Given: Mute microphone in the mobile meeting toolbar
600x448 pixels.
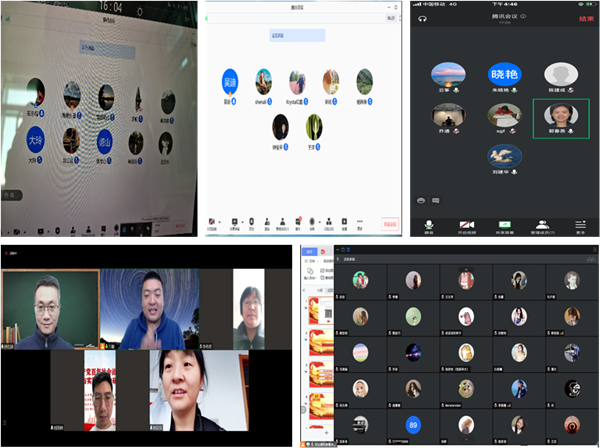Looking at the screenshot, I should 428,224.
